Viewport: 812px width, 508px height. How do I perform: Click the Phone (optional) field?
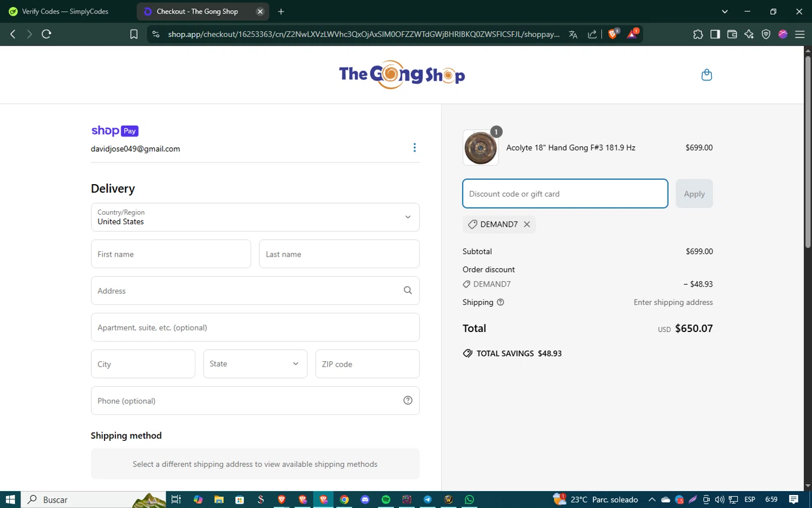[255, 401]
